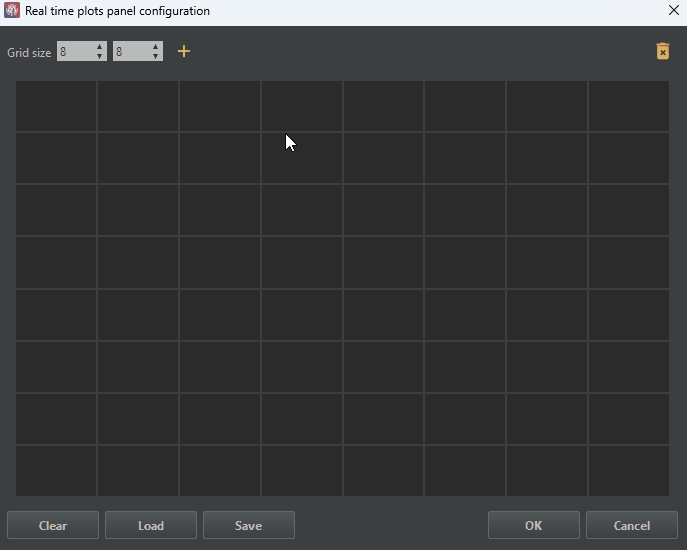Confirm with the OK button

point(533,525)
